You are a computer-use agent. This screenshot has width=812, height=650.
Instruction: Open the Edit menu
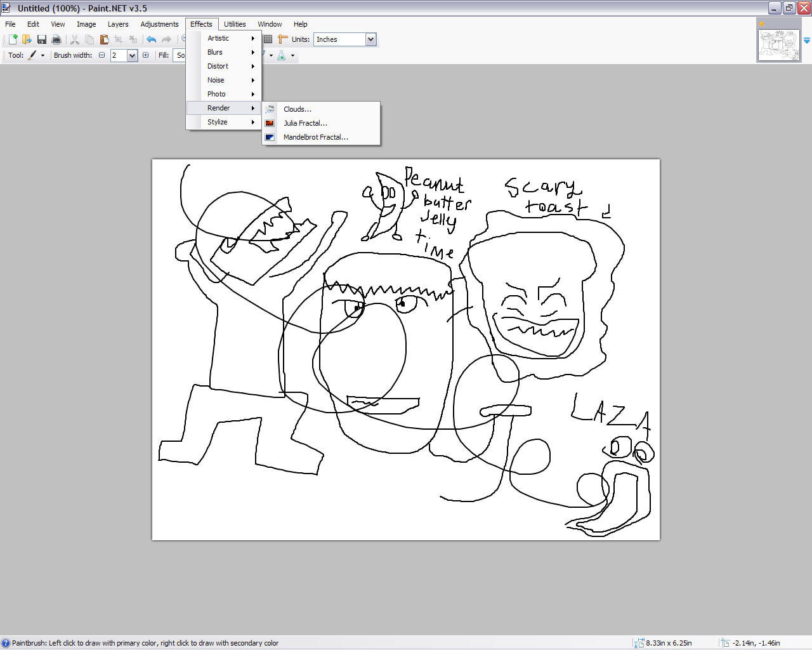point(33,24)
